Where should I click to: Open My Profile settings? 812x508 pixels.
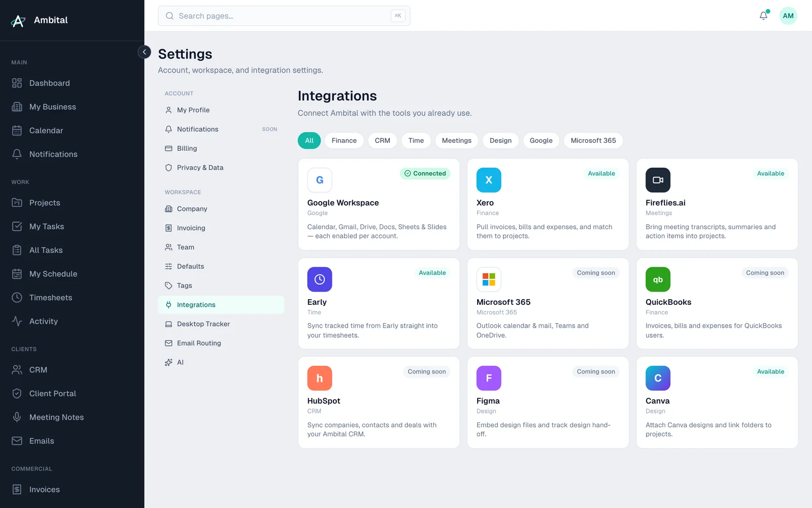221,110
